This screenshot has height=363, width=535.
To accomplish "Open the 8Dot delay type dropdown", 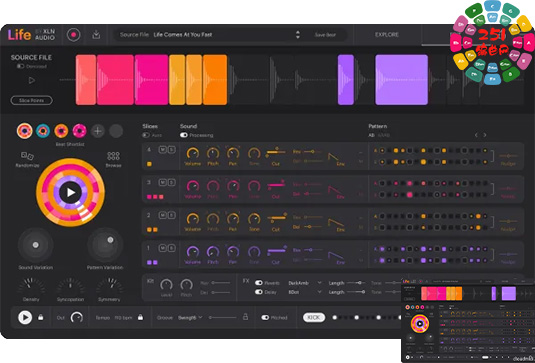I will coord(305,292).
